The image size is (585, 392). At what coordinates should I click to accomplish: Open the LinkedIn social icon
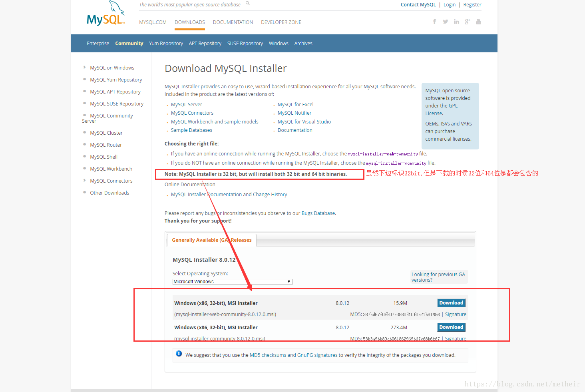456,22
